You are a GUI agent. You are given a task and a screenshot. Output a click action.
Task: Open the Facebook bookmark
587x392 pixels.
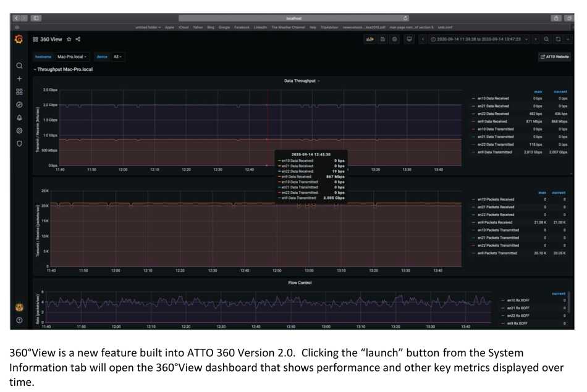tap(242, 27)
